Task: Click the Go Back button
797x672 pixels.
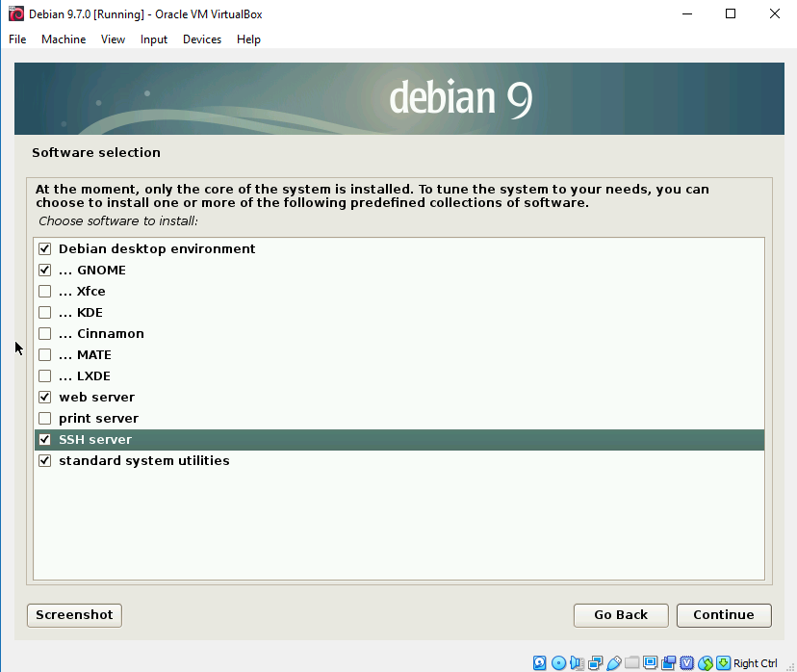Action: pyautogui.click(x=621, y=615)
